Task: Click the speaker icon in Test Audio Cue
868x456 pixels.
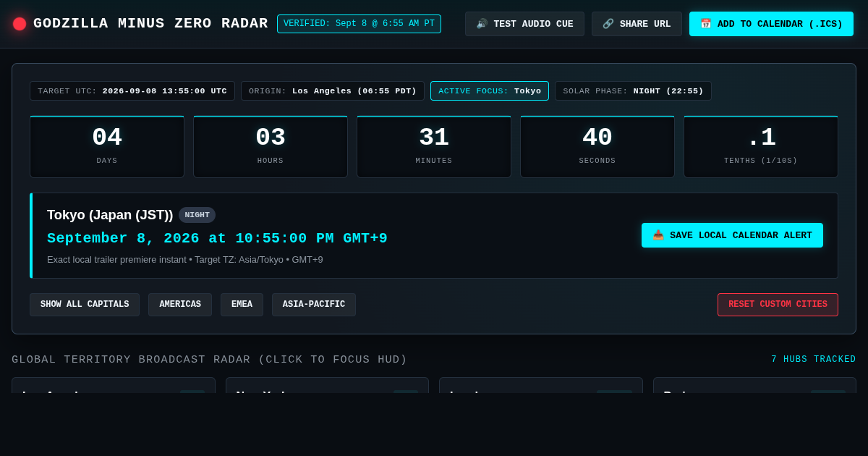Action: point(482,24)
